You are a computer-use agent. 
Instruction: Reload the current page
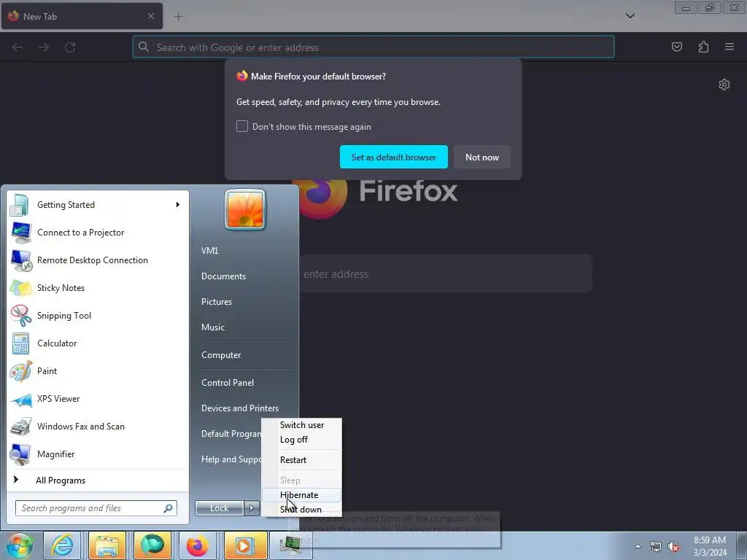click(x=70, y=47)
